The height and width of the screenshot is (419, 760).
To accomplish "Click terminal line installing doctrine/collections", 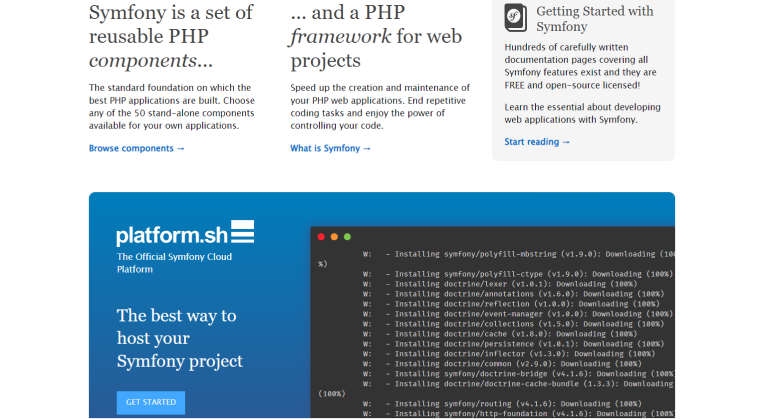I will [514, 324].
